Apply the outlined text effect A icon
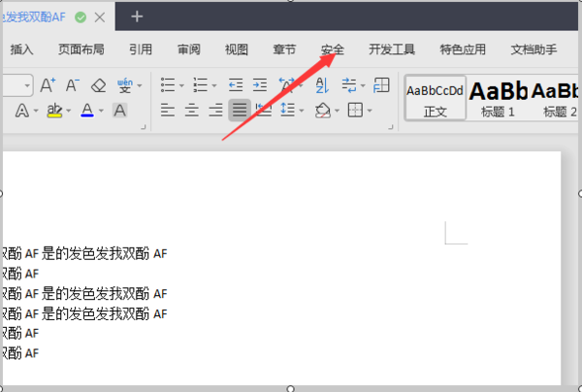 click(x=22, y=111)
